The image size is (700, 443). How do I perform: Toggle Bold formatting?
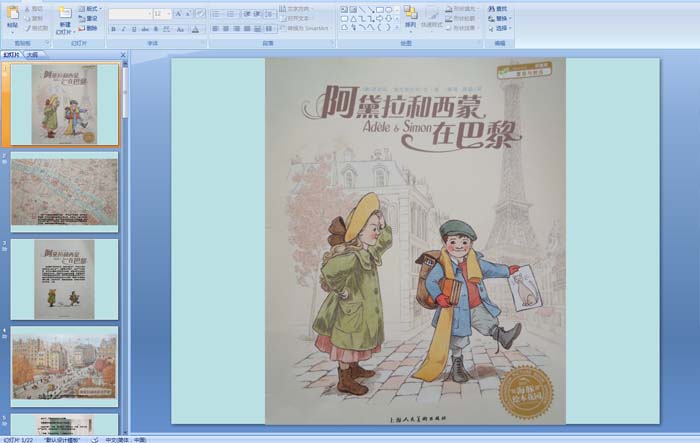pyautogui.click(x=113, y=29)
